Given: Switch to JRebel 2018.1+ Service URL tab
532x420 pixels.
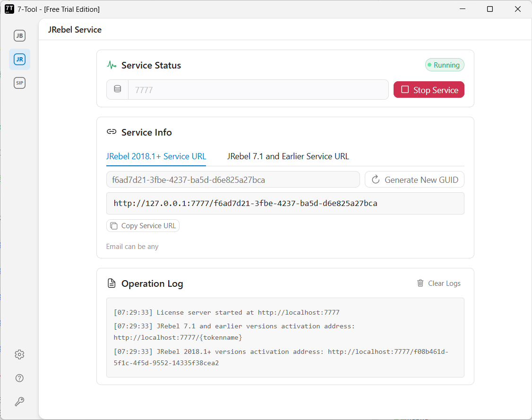Looking at the screenshot, I should point(156,156).
